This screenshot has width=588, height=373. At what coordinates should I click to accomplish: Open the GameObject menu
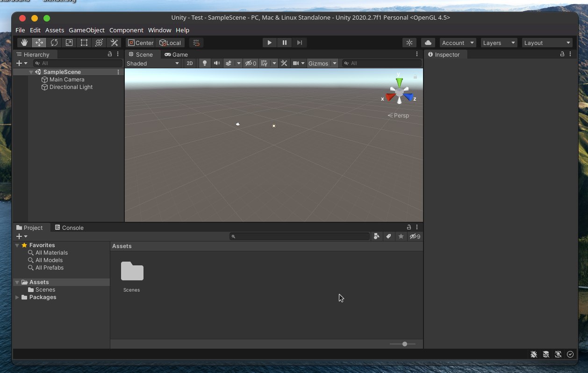click(x=86, y=30)
